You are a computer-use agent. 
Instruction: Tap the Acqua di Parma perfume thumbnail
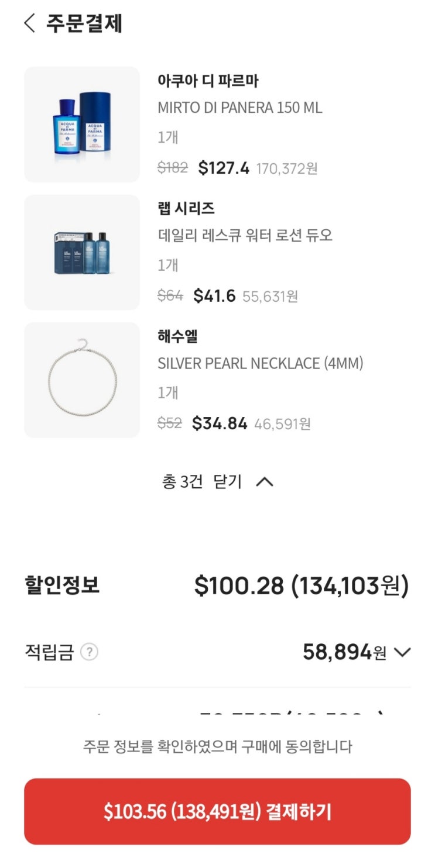(82, 124)
